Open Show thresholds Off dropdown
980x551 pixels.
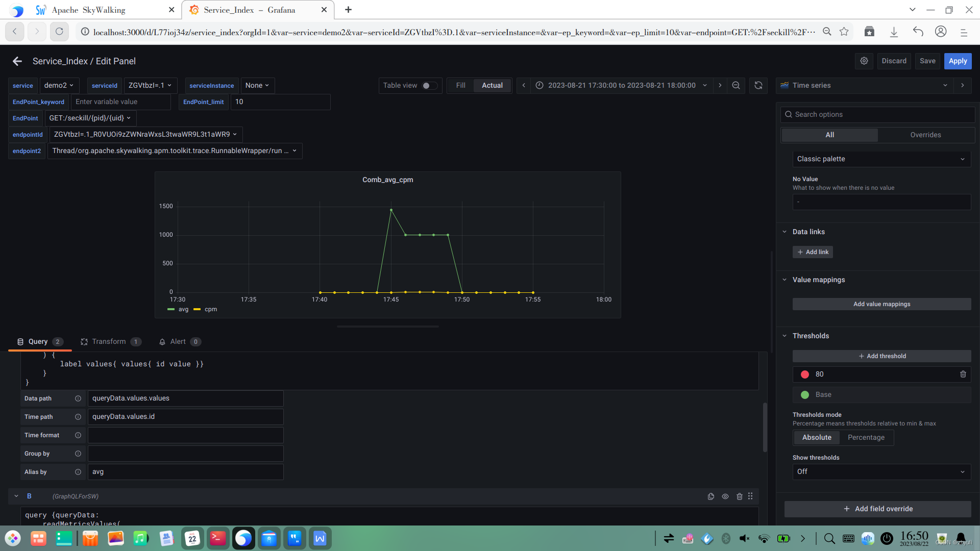tap(881, 472)
